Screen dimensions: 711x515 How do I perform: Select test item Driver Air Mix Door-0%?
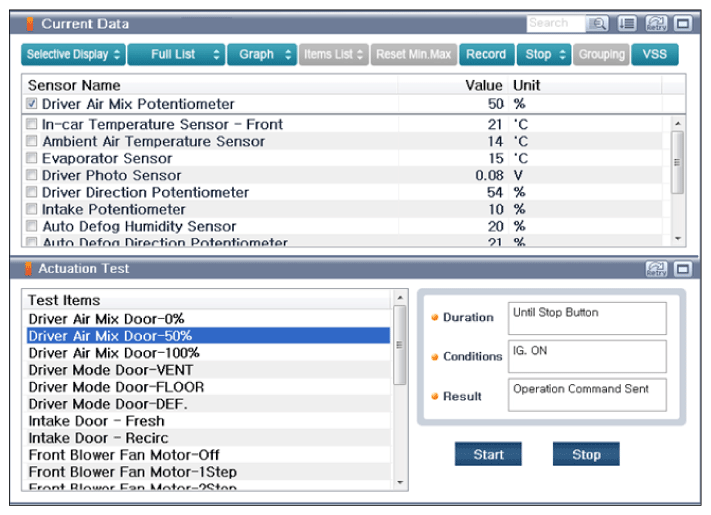coord(208,319)
